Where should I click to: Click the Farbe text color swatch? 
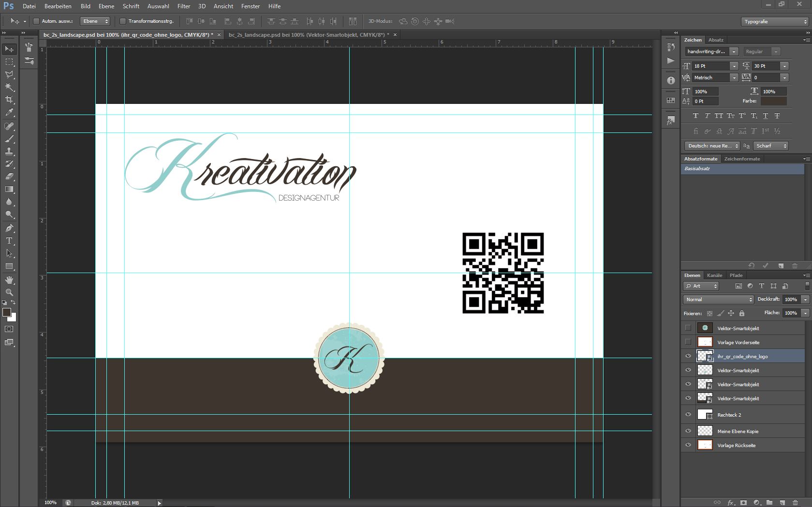point(773,101)
